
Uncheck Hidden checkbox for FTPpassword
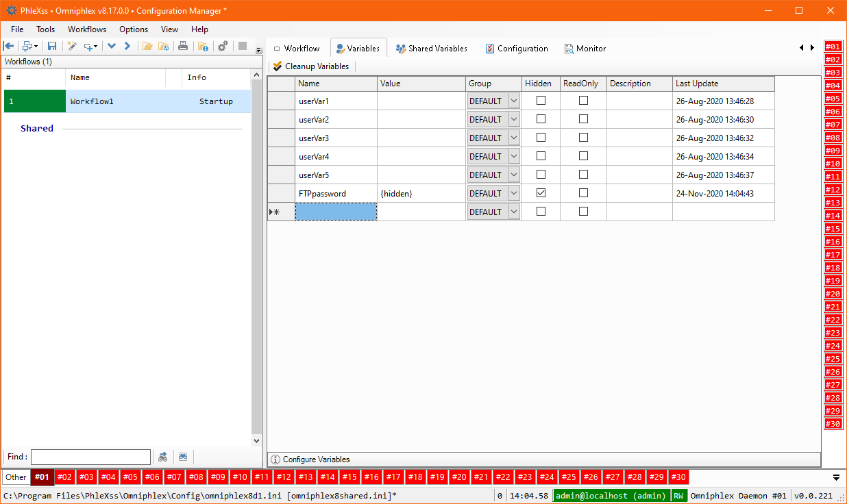click(541, 193)
